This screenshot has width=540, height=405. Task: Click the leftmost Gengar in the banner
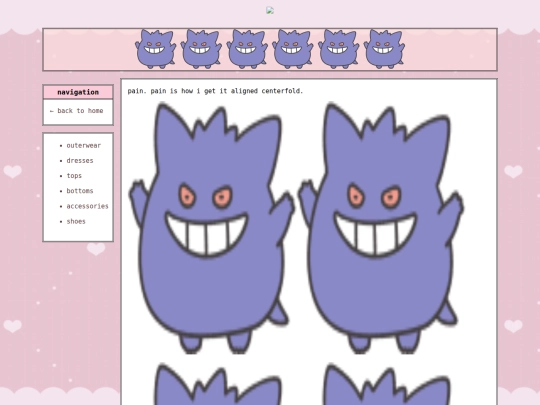[155, 49]
